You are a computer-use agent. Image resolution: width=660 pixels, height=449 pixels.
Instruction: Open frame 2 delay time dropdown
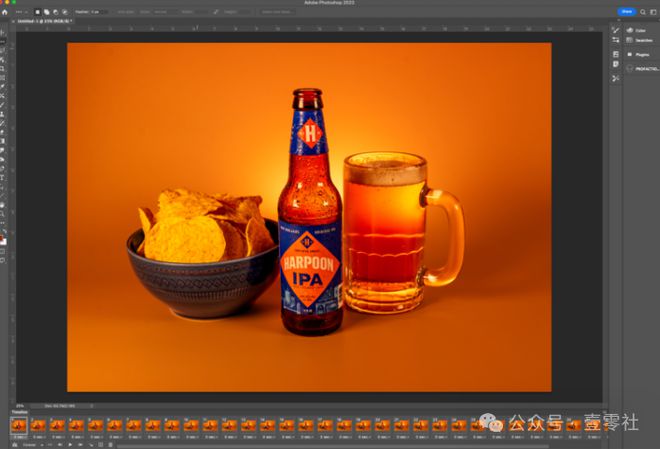pyautogui.click(x=38, y=437)
